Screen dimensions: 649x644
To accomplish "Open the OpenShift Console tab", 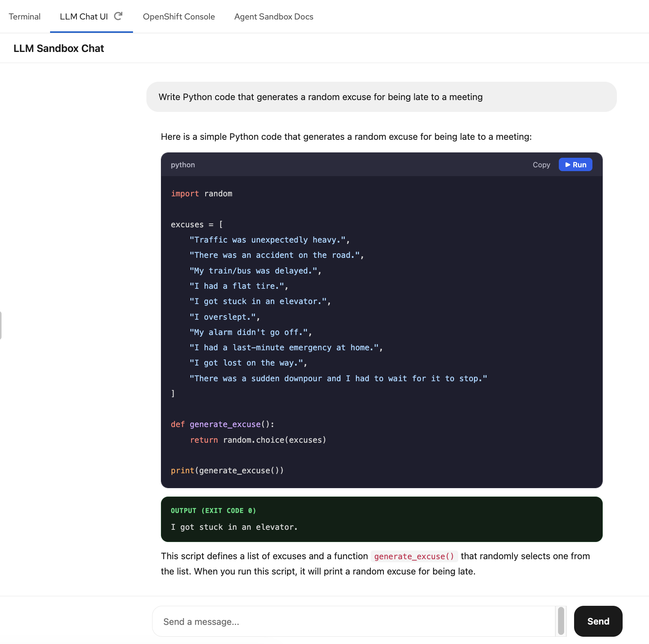I will click(x=179, y=16).
